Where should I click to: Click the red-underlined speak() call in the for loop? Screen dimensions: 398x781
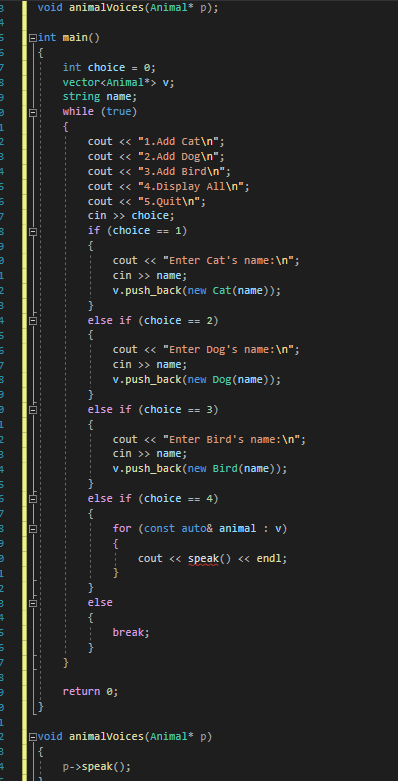(x=210, y=558)
